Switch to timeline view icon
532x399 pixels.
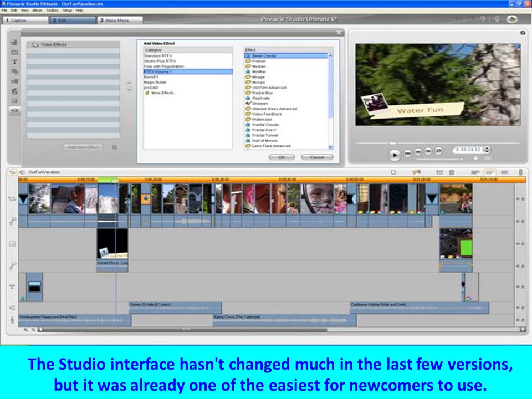[x=489, y=172]
